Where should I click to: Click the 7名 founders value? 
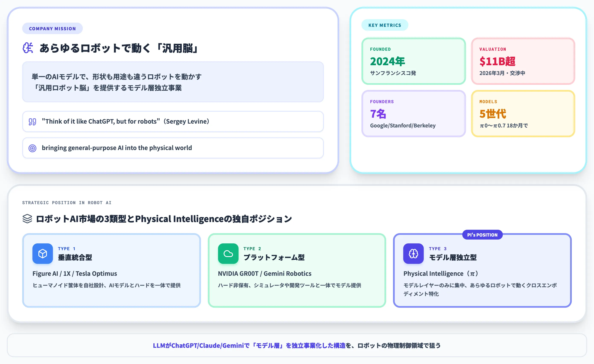tap(378, 114)
